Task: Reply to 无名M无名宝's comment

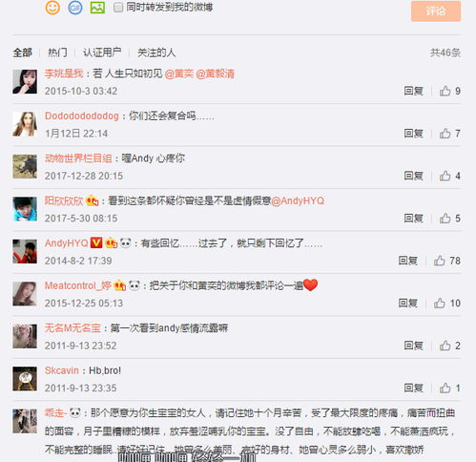Action: pos(413,346)
